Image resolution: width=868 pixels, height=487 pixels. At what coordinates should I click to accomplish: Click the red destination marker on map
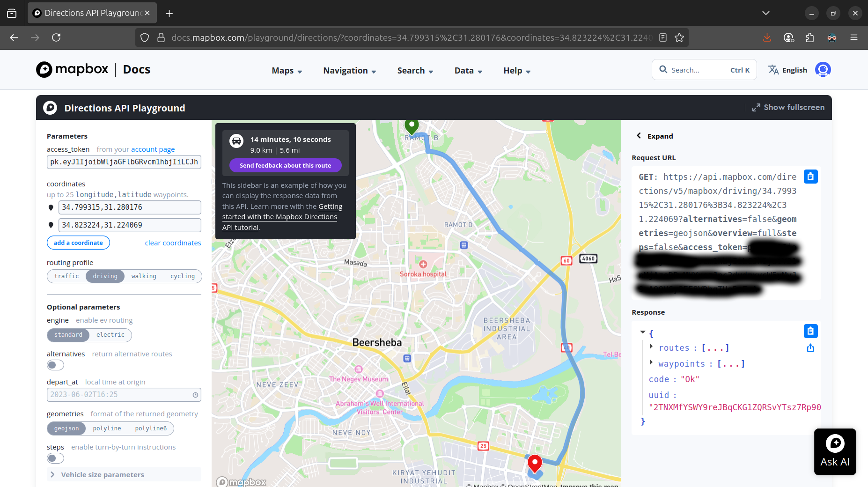tap(535, 462)
